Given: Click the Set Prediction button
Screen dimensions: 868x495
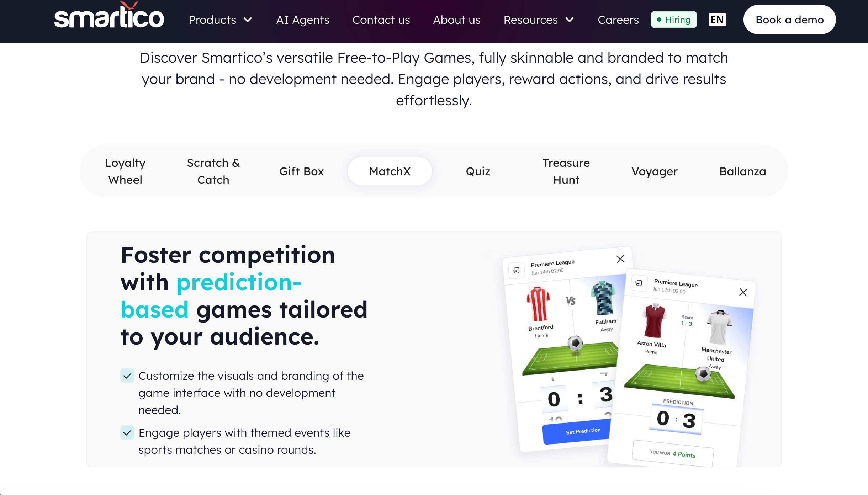Looking at the screenshot, I should coord(583,432).
